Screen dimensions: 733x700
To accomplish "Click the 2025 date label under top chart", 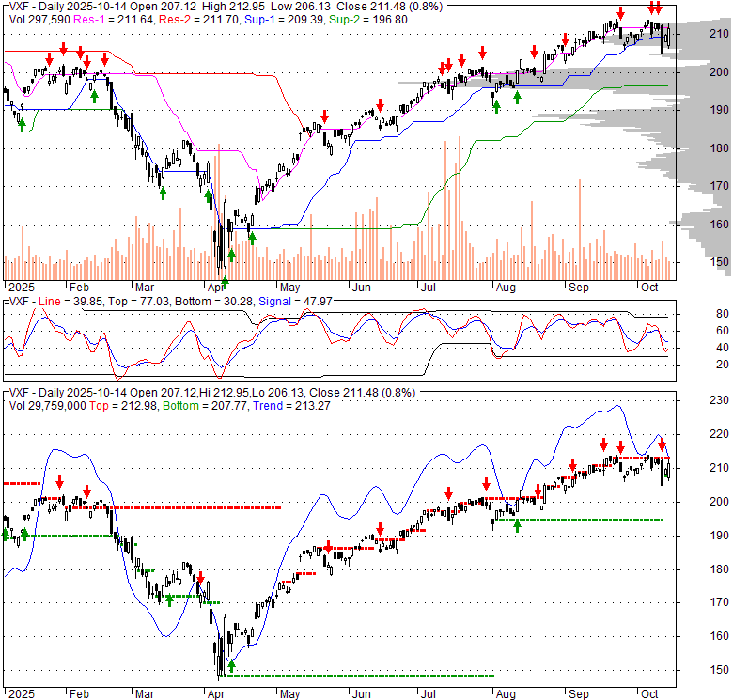I will click(x=22, y=288).
